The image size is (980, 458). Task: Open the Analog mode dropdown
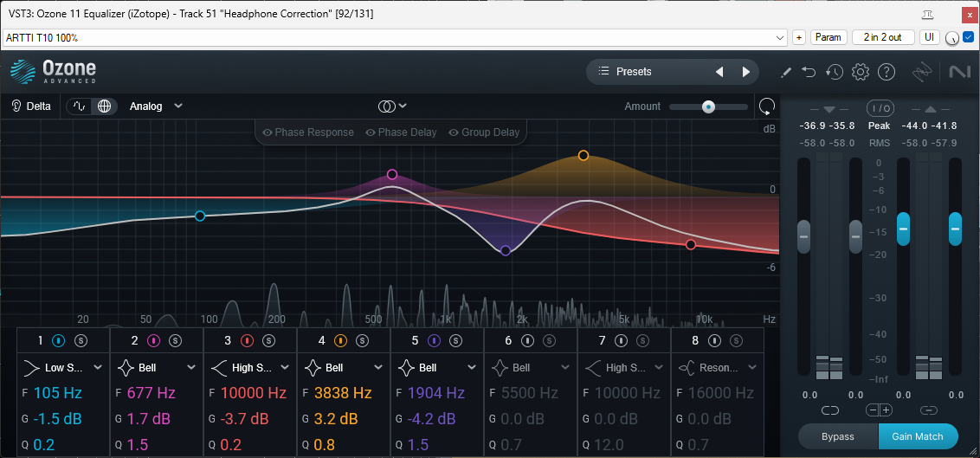(156, 106)
